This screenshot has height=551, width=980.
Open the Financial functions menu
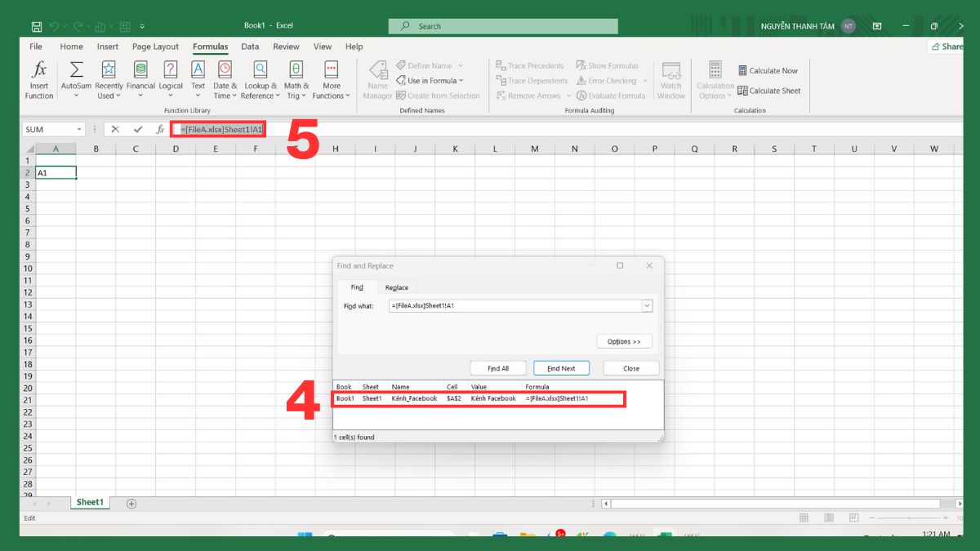pyautogui.click(x=140, y=80)
